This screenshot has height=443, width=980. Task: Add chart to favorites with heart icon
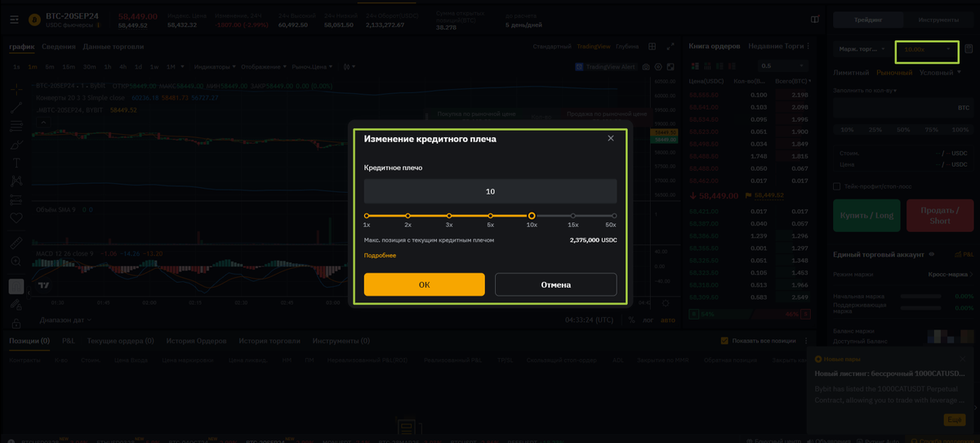[x=16, y=218]
